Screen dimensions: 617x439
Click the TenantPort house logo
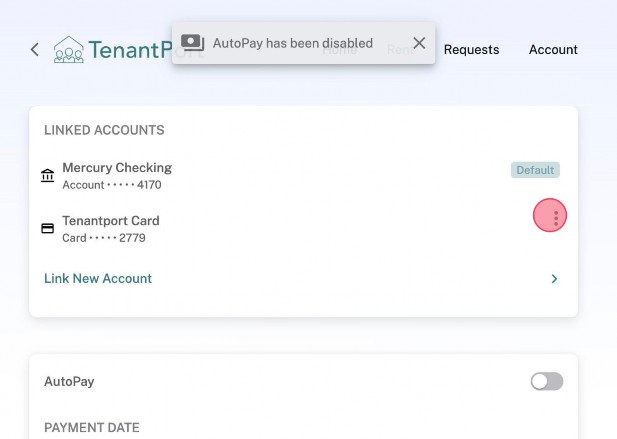69,49
